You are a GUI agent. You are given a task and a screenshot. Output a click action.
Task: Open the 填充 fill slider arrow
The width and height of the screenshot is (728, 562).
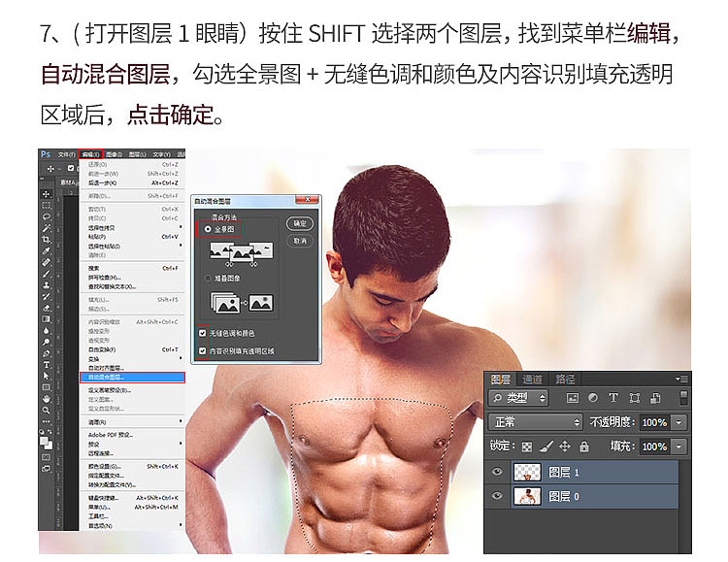point(679,446)
